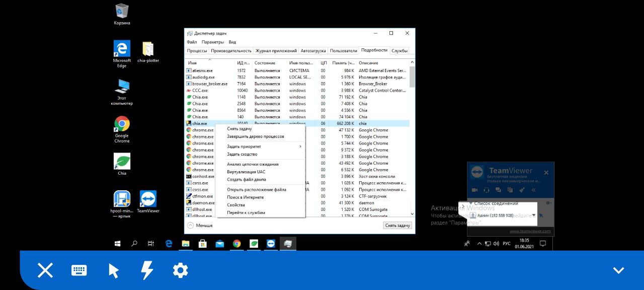
Task: Open the Файл menu in Task Manager
Action: coord(192,42)
